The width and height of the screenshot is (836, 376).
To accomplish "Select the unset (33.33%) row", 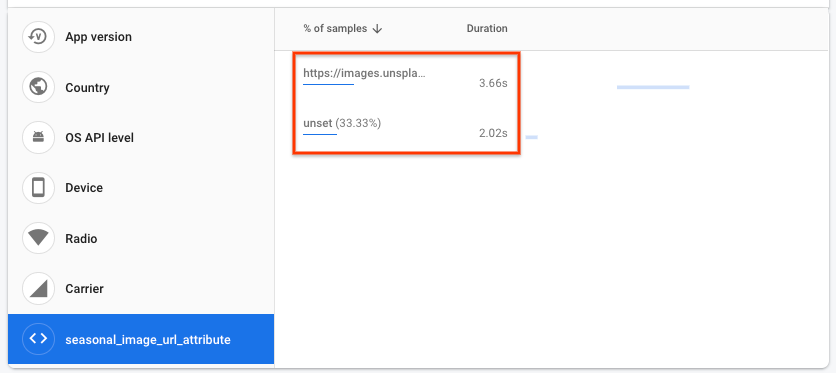I will click(405, 129).
